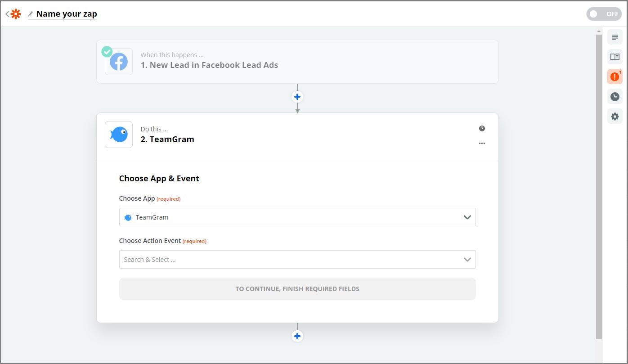
Task: Open the Facebook Lead Ads trigger step
Action: pyautogui.click(x=297, y=62)
